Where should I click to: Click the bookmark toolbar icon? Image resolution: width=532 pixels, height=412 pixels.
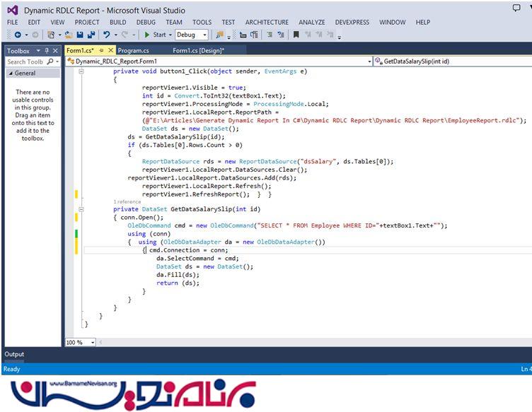tap(296, 35)
